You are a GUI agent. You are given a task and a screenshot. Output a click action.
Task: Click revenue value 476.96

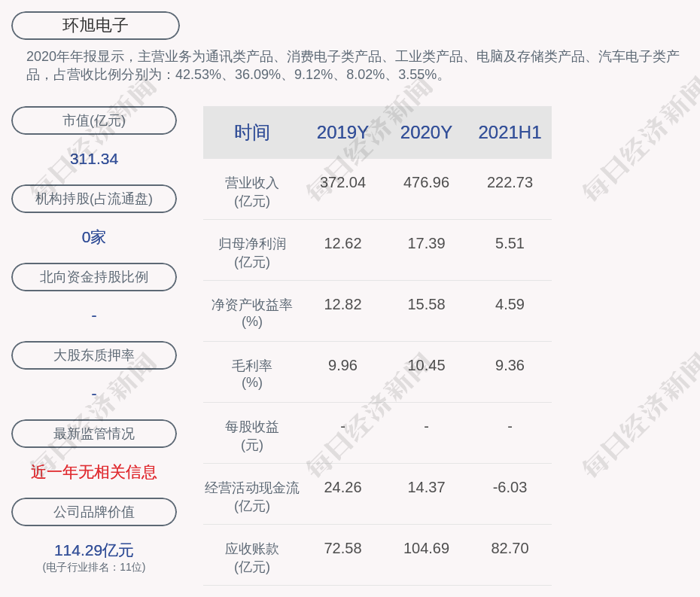426,182
